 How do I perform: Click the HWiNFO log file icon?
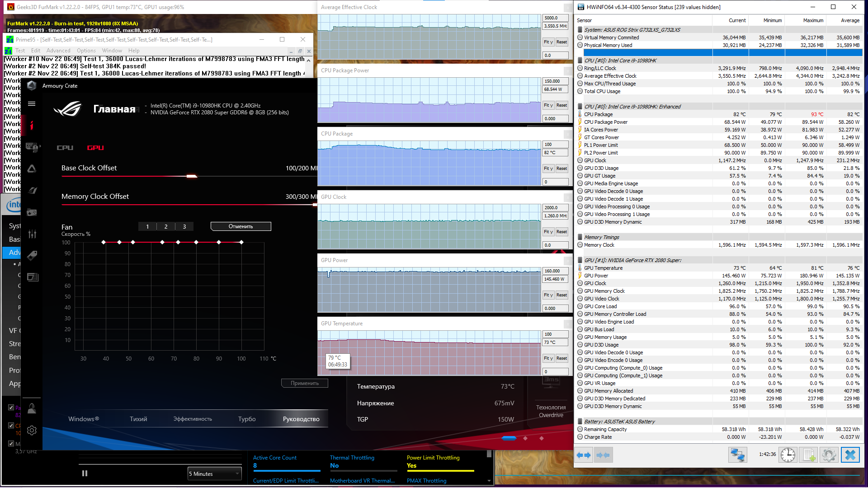click(808, 455)
